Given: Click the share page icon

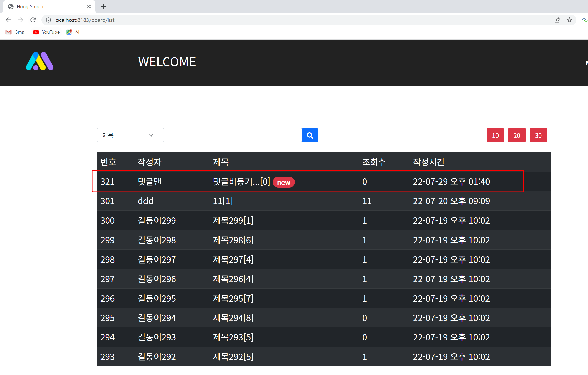Looking at the screenshot, I should point(557,20).
